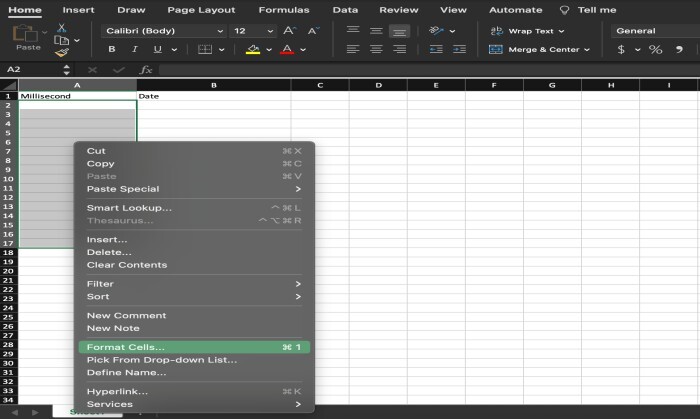Choose New Comment from context menu
Viewport: 700px width, 419px height.
coord(194,315)
